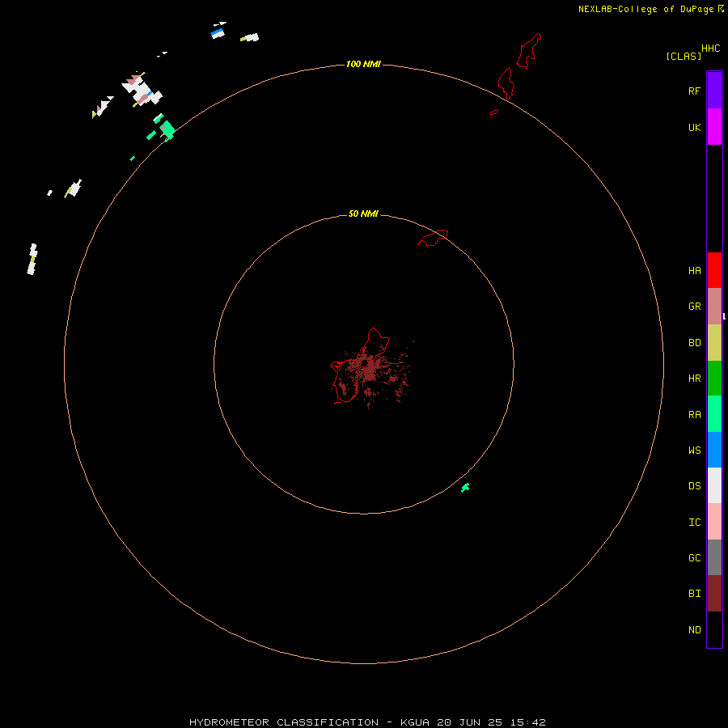The width and height of the screenshot is (728, 728).
Task: Click the WS legend label
Action: (x=695, y=450)
